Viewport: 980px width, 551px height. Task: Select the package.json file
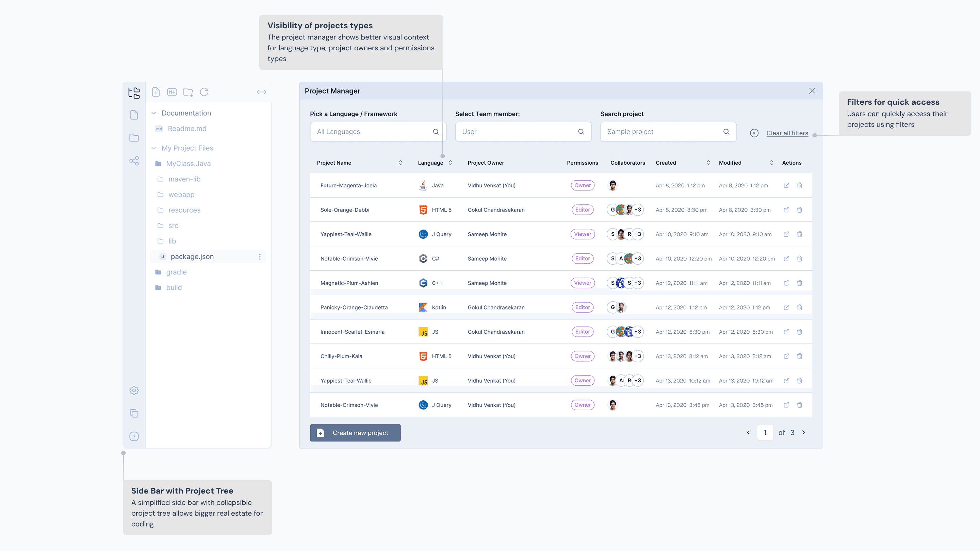(208, 257)
